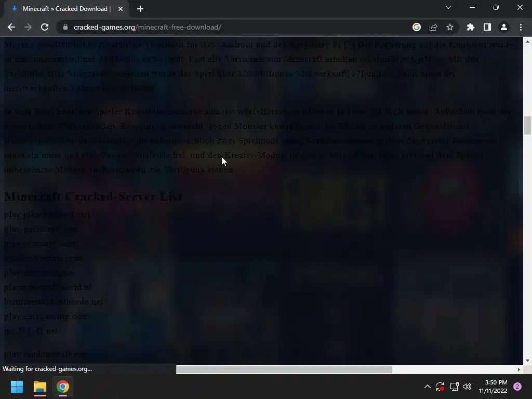Open the Extensions puzzle-piece menu
Screen dimensions: 532x399
click(471, 27)
